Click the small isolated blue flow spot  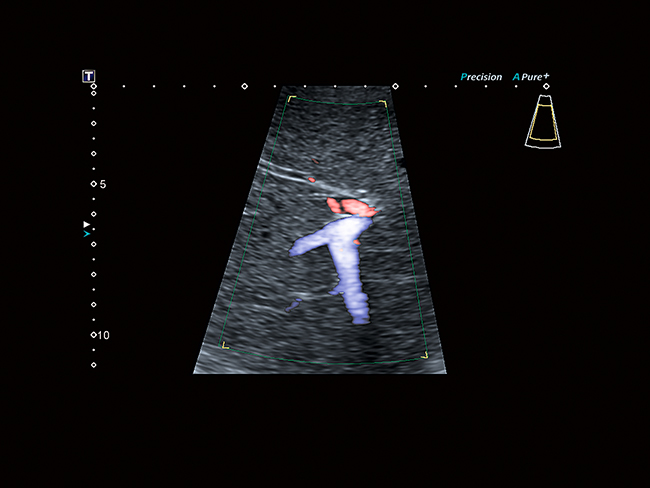[291, 304]
